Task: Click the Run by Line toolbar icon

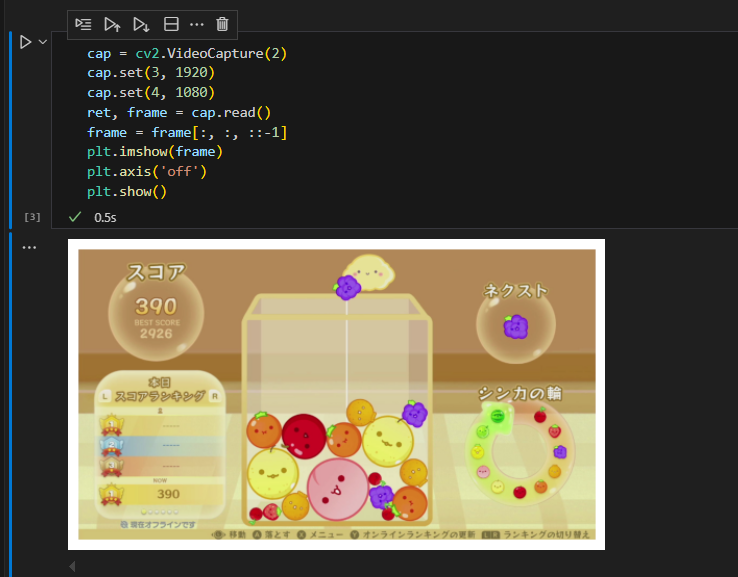Action: tap(83, 24)
